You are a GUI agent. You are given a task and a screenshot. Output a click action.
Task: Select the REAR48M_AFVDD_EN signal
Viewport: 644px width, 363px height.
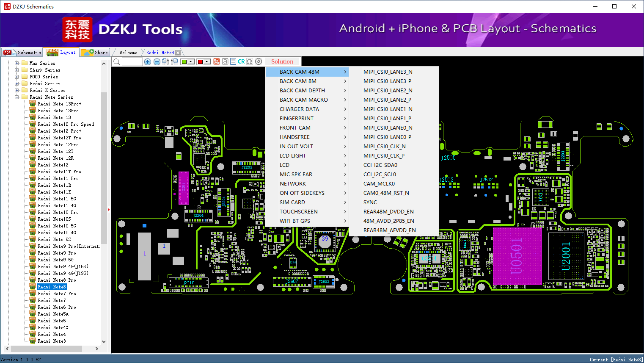tap(394, 230)
